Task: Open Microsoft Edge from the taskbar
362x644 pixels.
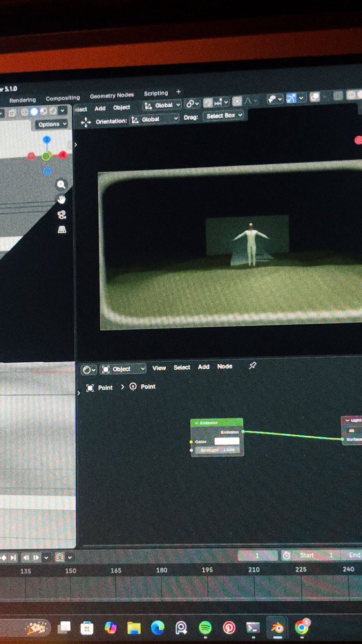Action: pyautogui.click(x=157, y=627)
